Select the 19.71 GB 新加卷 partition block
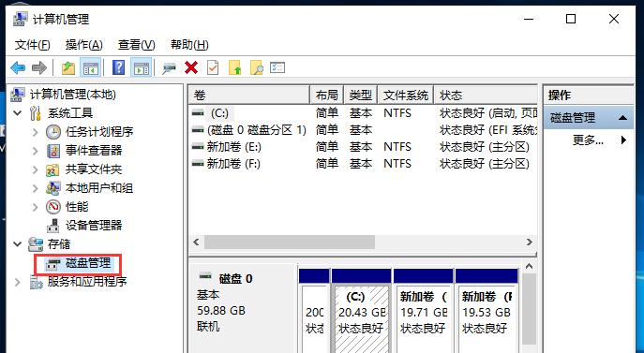Screen dimensions: 644x353 point(423,312)
